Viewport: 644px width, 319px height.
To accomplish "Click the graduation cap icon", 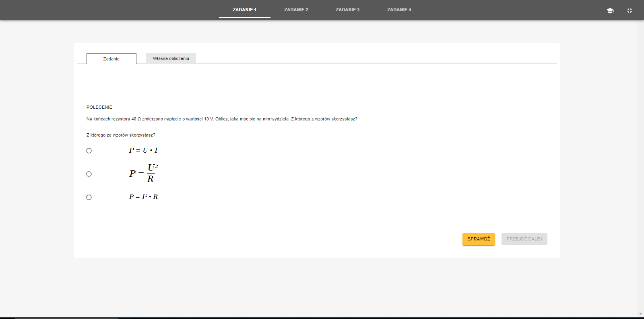I will tap(610, 11).
